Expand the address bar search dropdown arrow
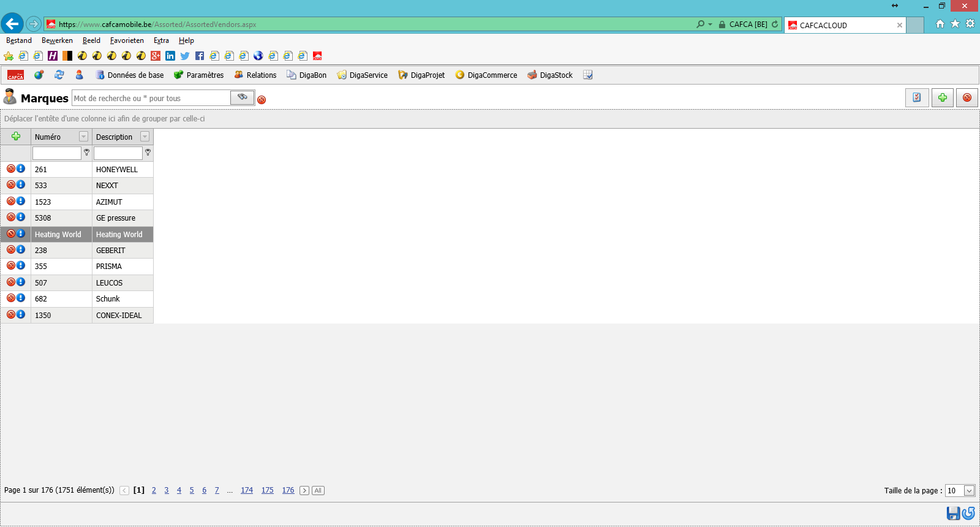Image resolution: width=980 pixels, height=527 pixels. [x=710, y=25]
